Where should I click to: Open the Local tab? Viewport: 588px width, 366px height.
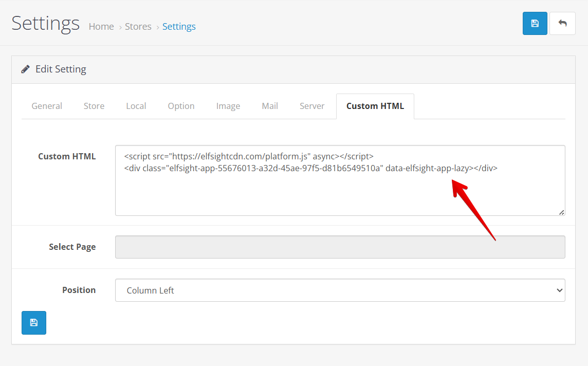point(136,106)
